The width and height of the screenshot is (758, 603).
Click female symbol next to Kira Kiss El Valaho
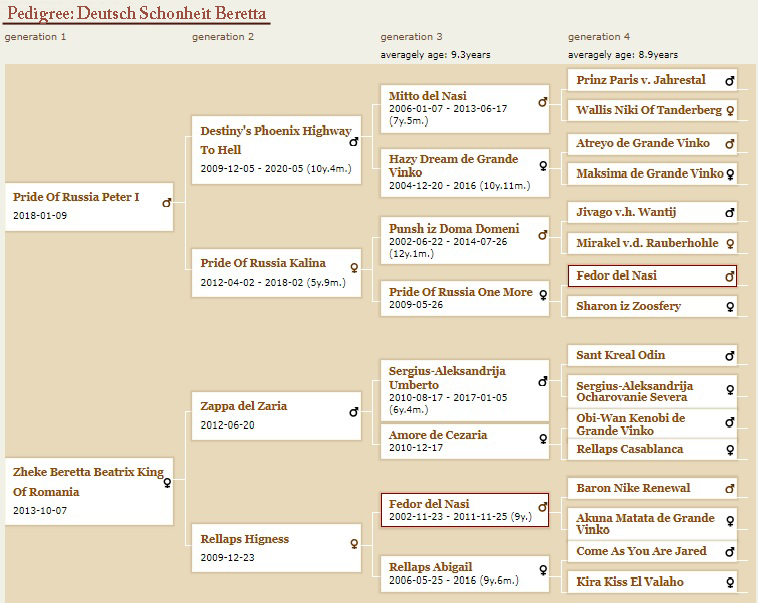[x=730, y=582]
